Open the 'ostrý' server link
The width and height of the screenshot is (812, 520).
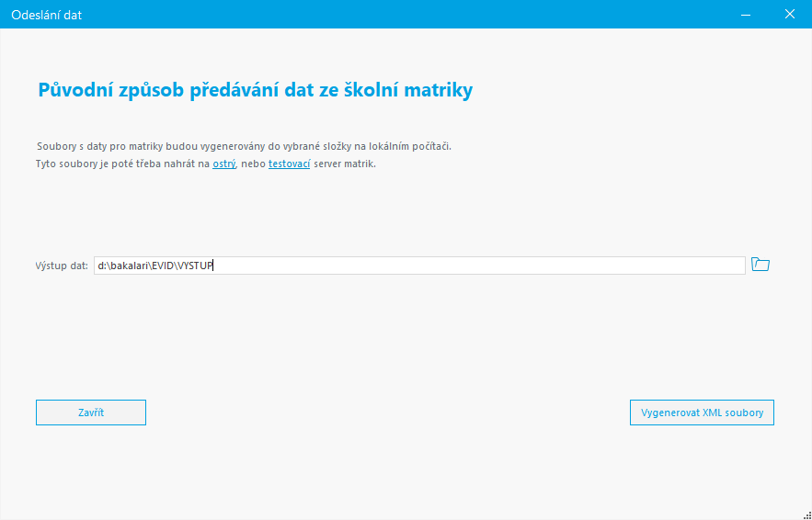tap(223, 164)
